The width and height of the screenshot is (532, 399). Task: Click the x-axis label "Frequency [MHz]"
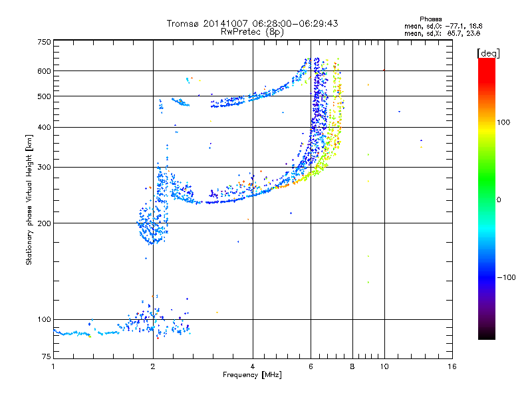point(252,375)
